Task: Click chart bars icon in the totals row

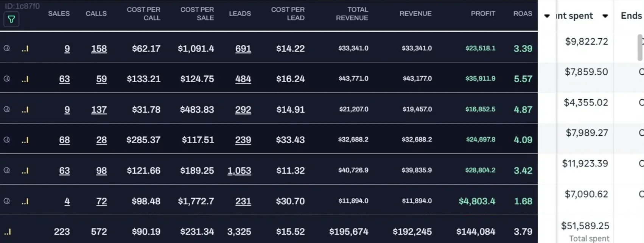Action: [x=8, y=232]
